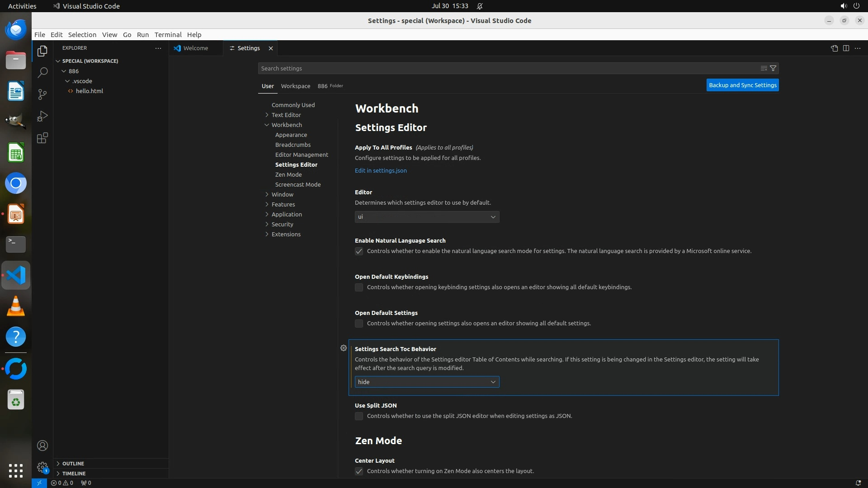Screen dimensions: 868x488
Task: Enable the Open Default Keybindings checkbox
Action: tap(359, 287)
